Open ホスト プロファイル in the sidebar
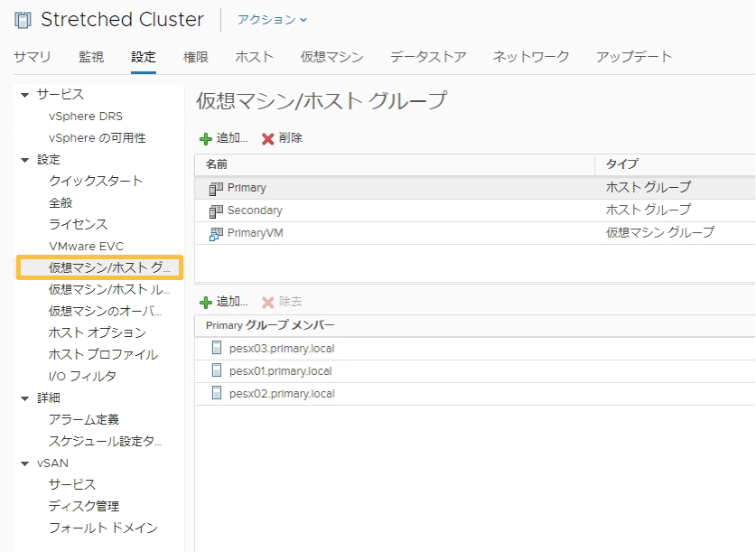This screenshot has height=552, width=756. point(103,354)
